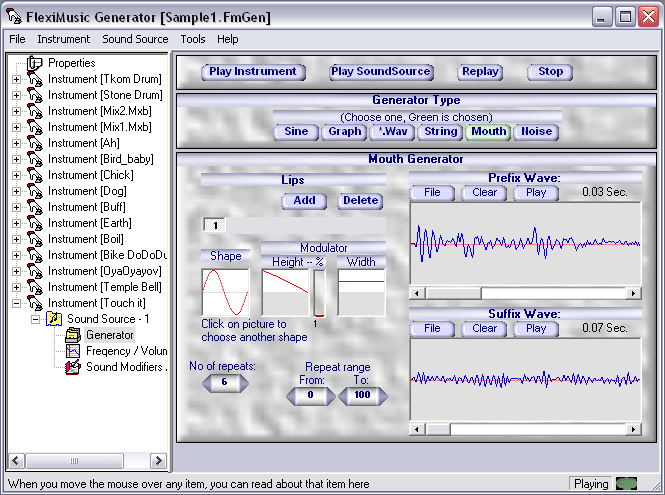
Task: Click the Chick instrument icon
Action: click(x=35, y=175)
